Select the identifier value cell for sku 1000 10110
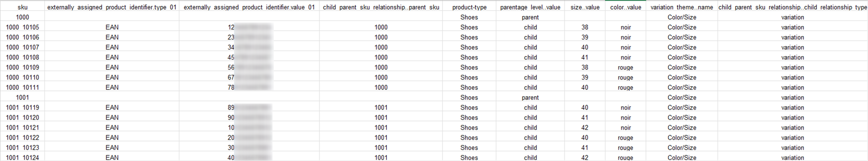Image resolution: width=868 pixels, height=161 pixels. tap(249, 78)
